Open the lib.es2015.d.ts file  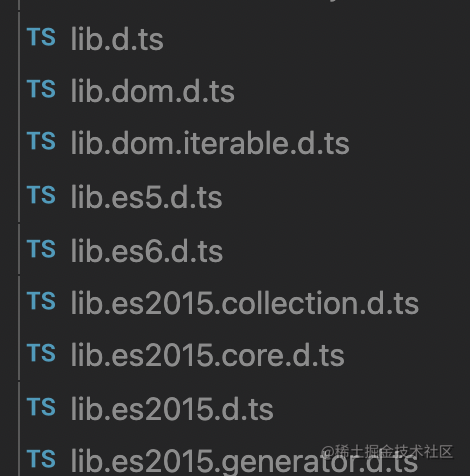pyautogui.click(x=172, y=409)
